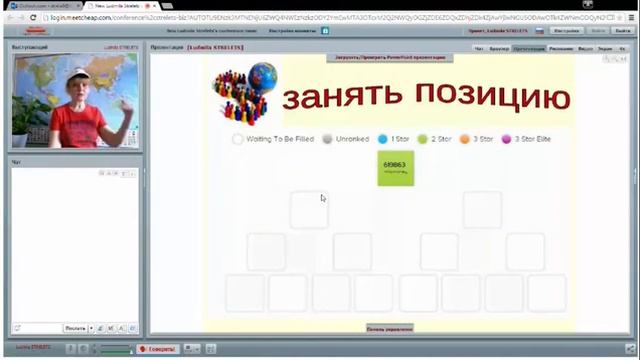Click the Послать send button
Image resolution: width=640 pixels, height=360 pixels.
[x=76, y=328]
